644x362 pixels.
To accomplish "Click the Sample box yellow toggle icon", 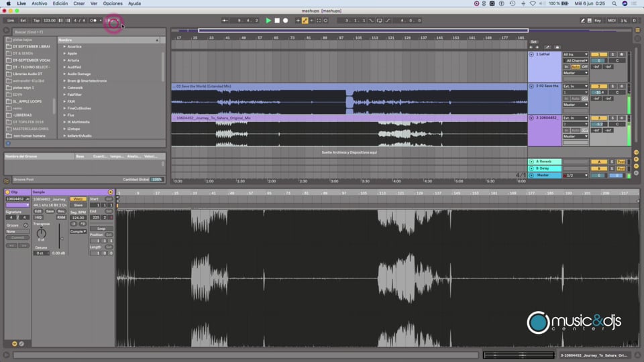I will click(x=111, y=192).
